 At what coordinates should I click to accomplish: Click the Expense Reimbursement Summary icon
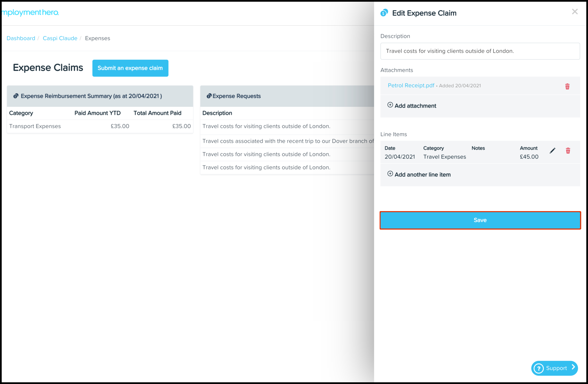[16, 96]
